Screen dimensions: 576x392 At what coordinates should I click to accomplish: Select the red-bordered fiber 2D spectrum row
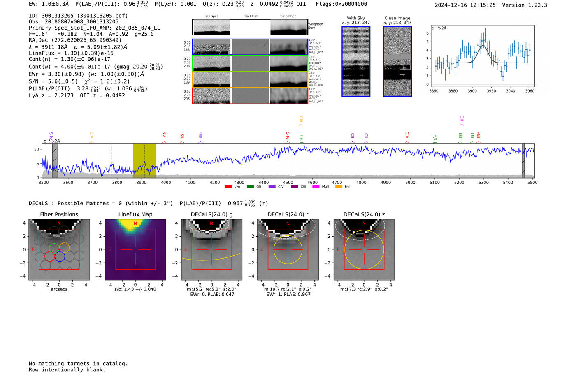point(250,95)
